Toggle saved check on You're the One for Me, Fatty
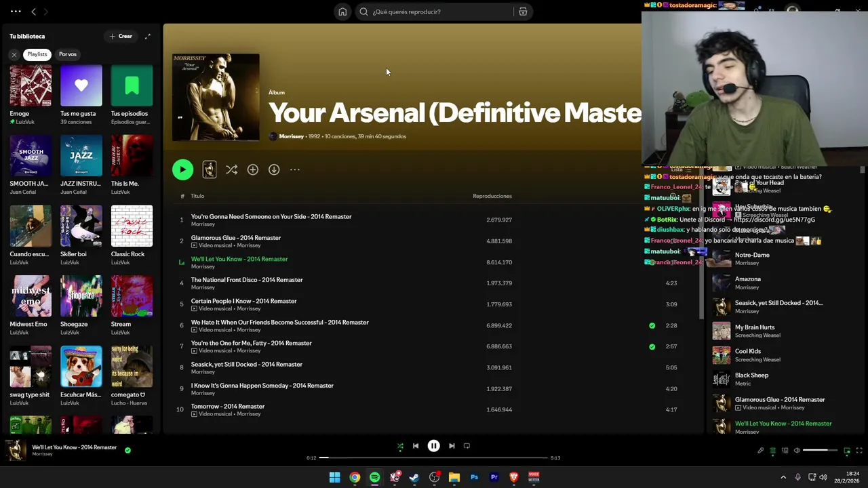Screen dimensions: 868x488 click(x=652, y=346)
